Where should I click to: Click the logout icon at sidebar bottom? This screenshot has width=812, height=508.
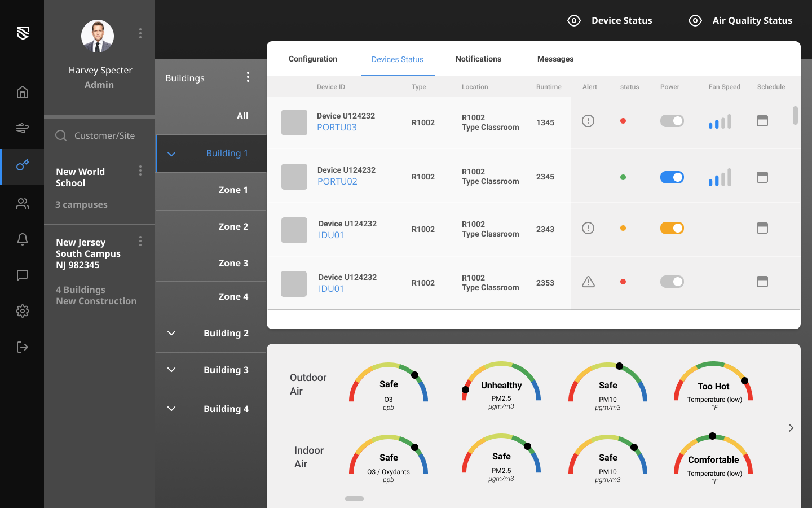(22, 347)
